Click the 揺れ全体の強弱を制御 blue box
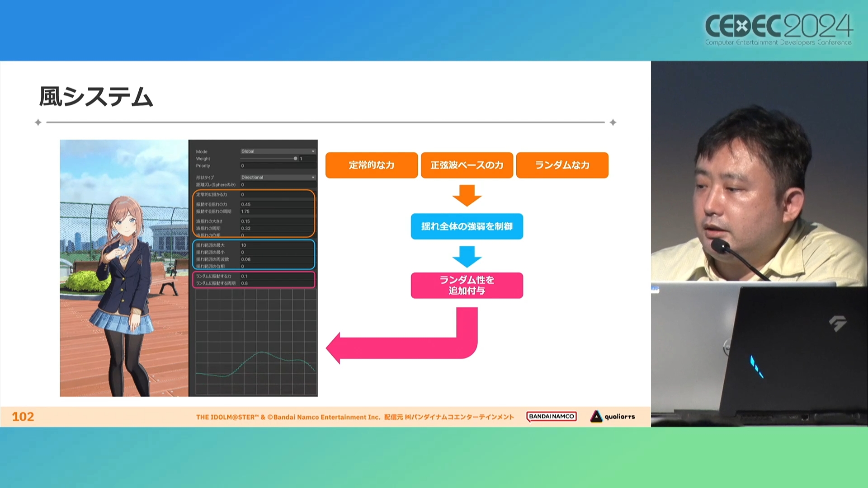This screenshot has height=488, width=868. (x=467, y=226)
